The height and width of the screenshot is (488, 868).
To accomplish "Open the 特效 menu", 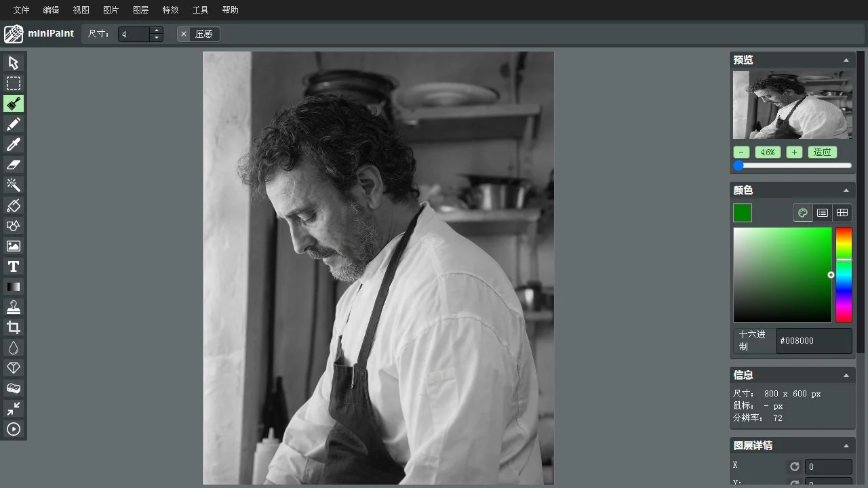I will [x=170, y=10].
